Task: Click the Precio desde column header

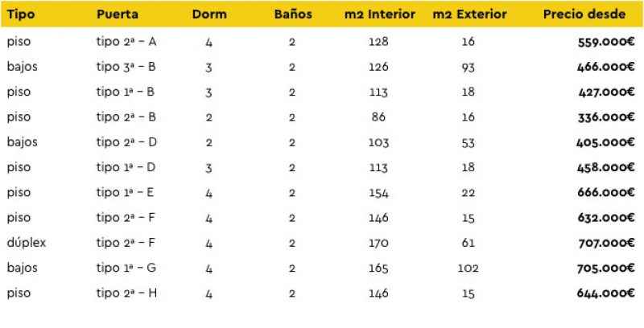Action: [x=584, y=14]
